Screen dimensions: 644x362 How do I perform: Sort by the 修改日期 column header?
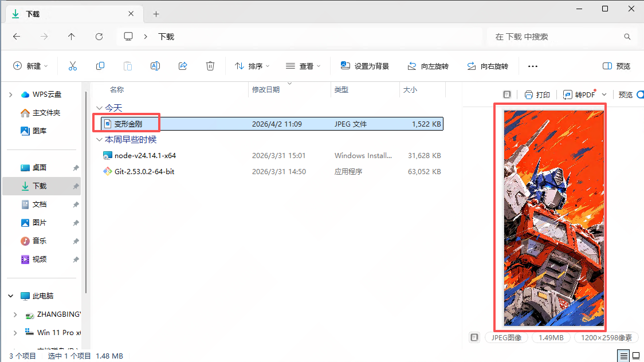click(x=266, y=89)
